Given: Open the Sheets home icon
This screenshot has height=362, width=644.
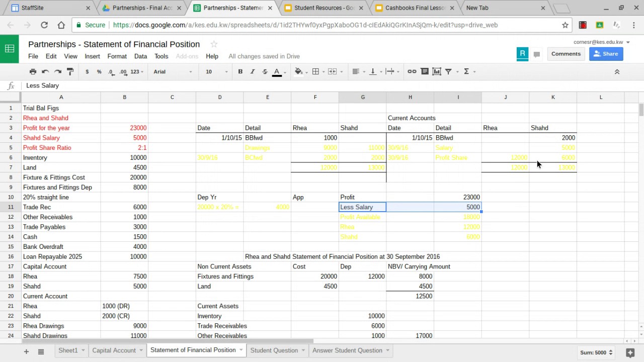Looking at the screenshot, I should (9, 49).
